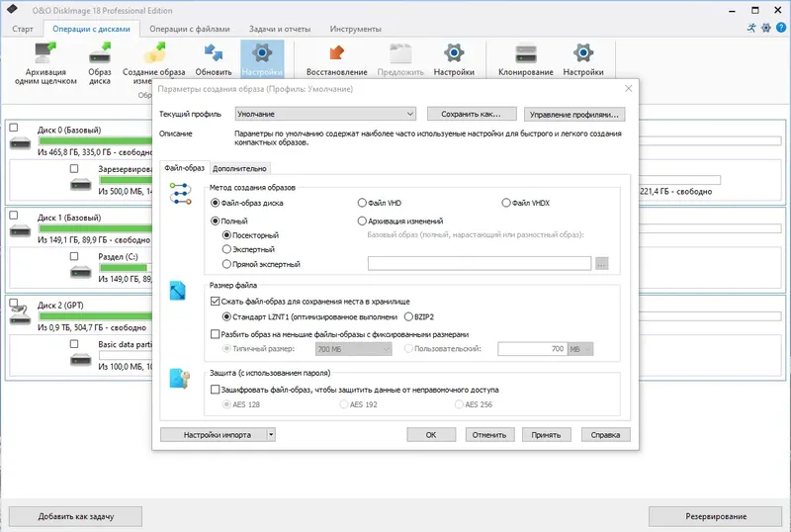Select Прямой экспертный imaging mode

[226, 264]
